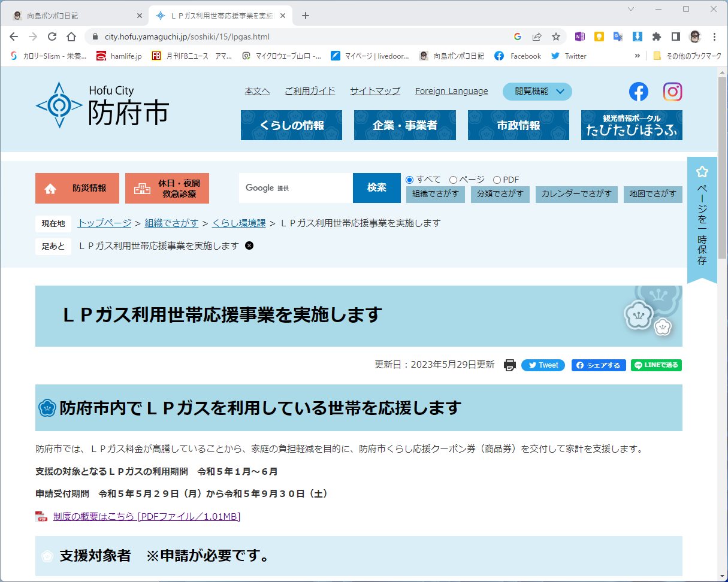Click くらし環境課 breadcrumb link
The image size is (728, 582).
click(238, 223)
